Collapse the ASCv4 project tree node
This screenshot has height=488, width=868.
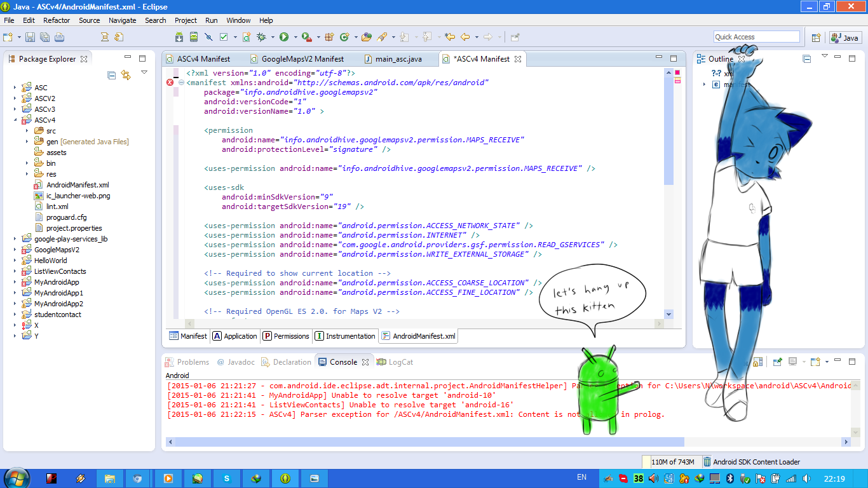(15, 120)
